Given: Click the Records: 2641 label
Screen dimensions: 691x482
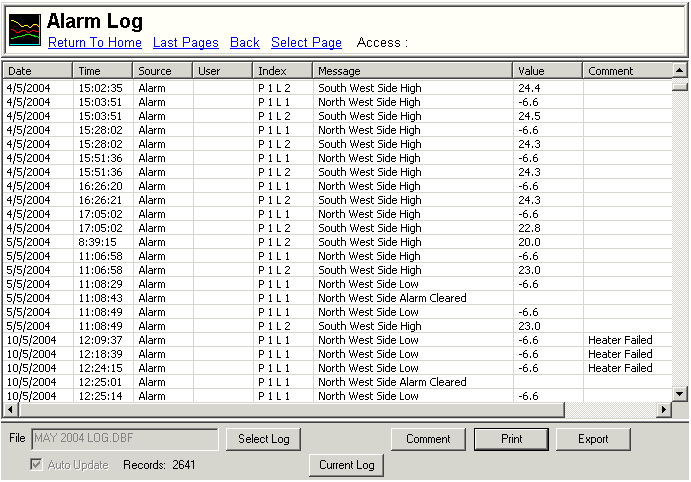Looking at the screenshot, I should tap(159, 465).
